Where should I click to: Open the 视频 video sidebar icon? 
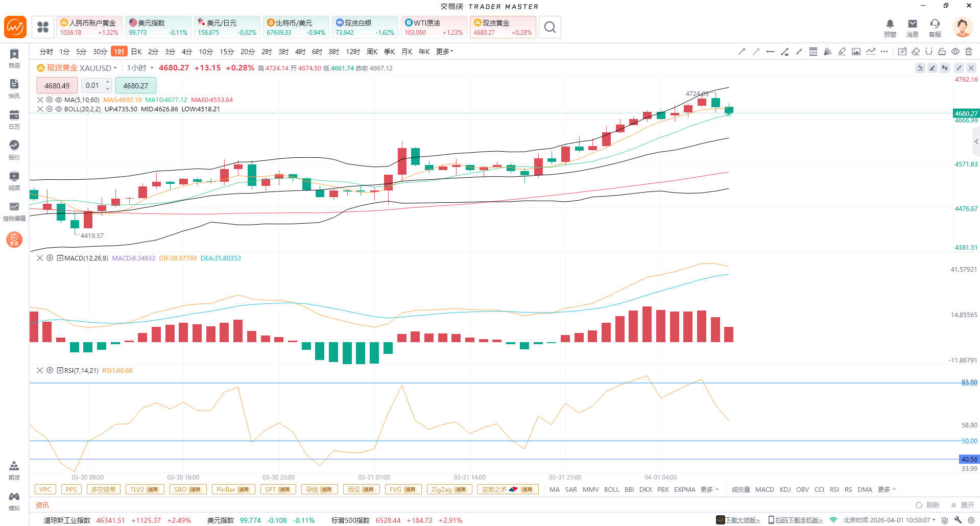pos(14,181)
